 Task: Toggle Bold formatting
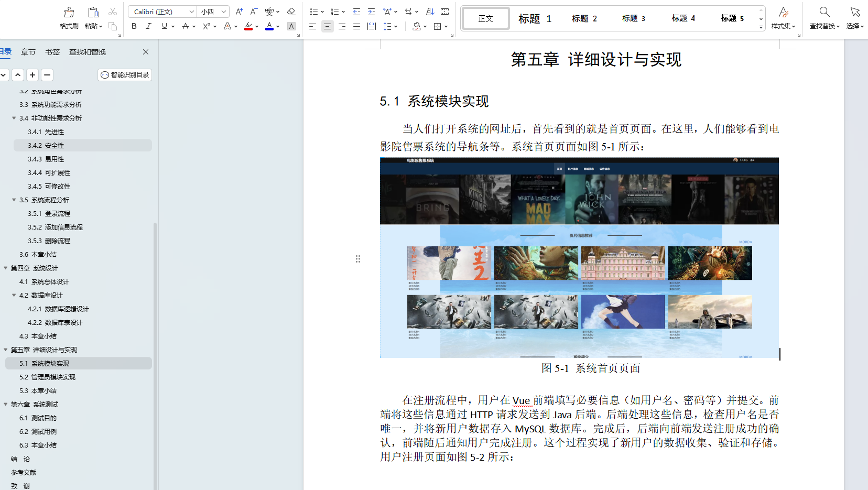click(134, 26)
